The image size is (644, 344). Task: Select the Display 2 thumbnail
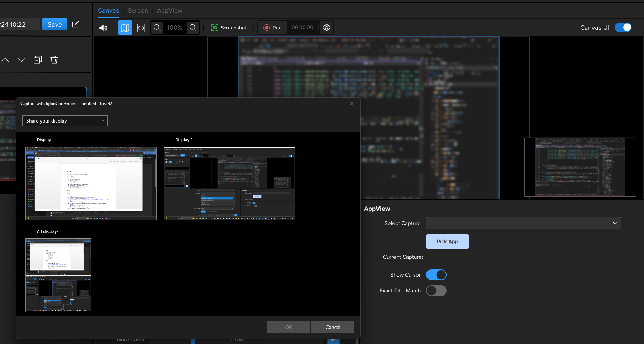point(229,183)
